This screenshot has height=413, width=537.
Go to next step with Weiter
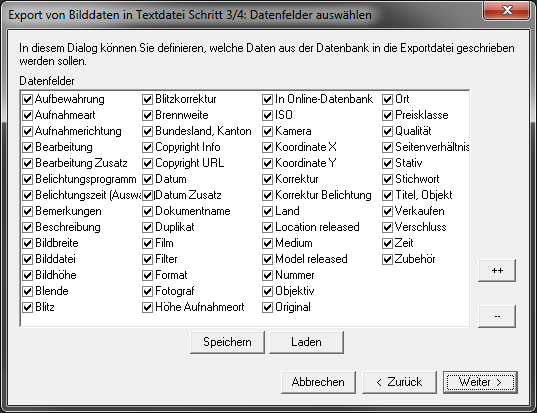(480, 382)
